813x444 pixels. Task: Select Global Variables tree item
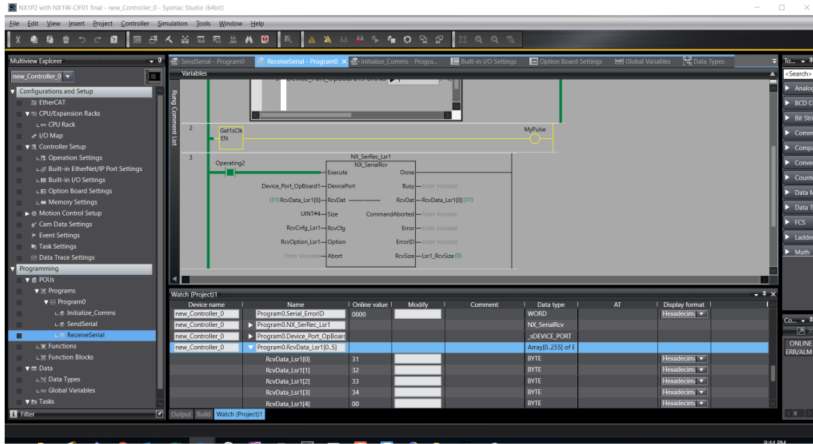coord(72,391)
